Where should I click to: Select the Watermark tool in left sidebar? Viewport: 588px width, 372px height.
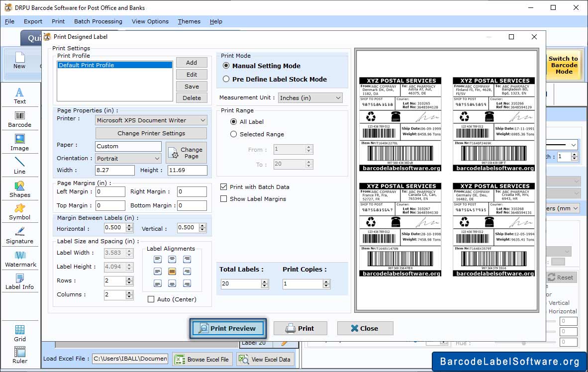click(20, 259)
